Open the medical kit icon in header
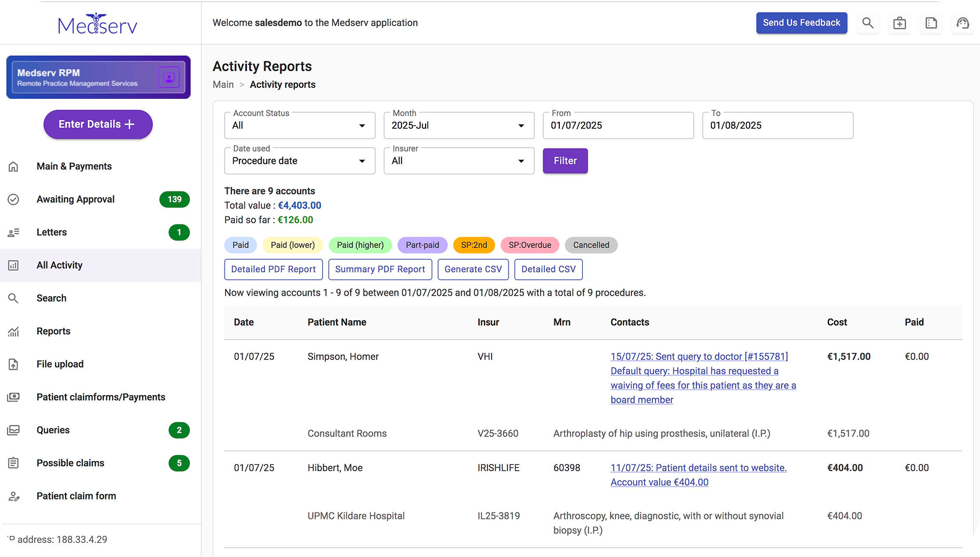Image resolution: width=980 pixels, height=557 pixels. click(x=900, y=23)
